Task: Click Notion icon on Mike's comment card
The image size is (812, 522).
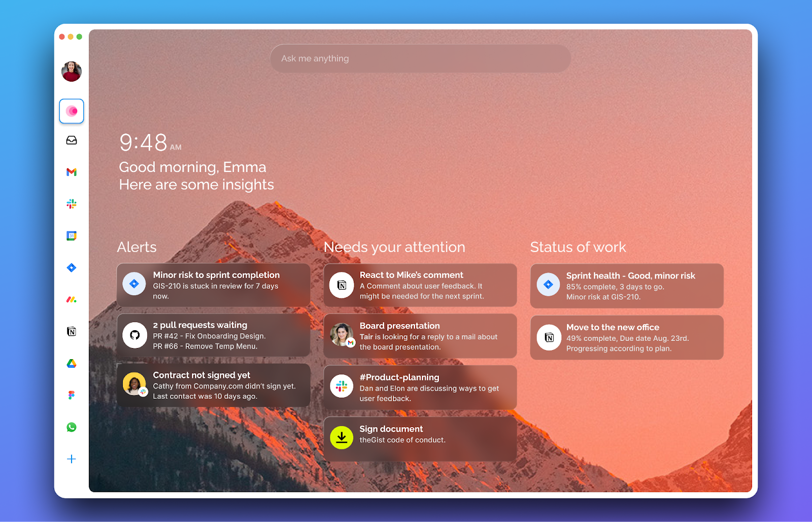Action: [x=342, y=285]
